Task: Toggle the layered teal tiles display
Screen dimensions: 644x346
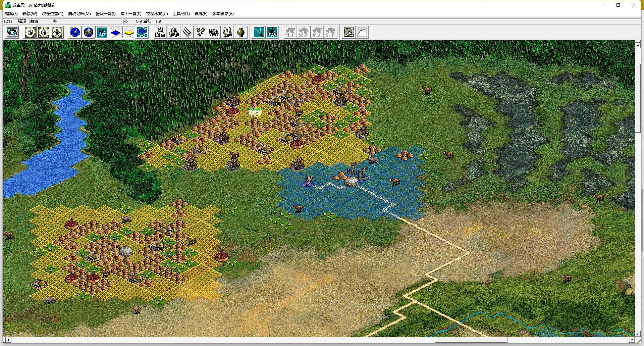Action: point(142,33)
